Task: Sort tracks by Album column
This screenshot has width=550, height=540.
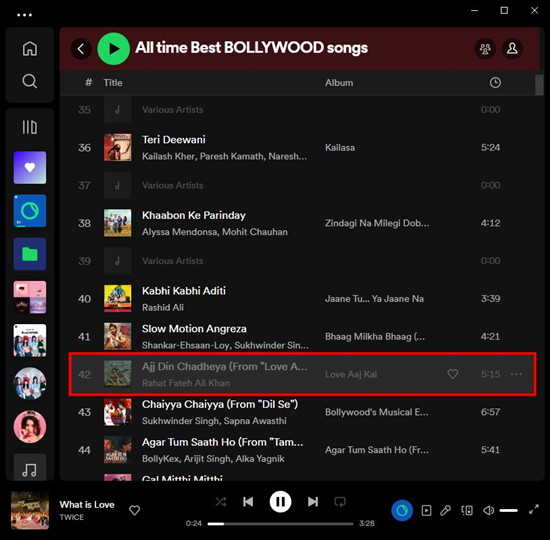Action: tap(339, 82)
